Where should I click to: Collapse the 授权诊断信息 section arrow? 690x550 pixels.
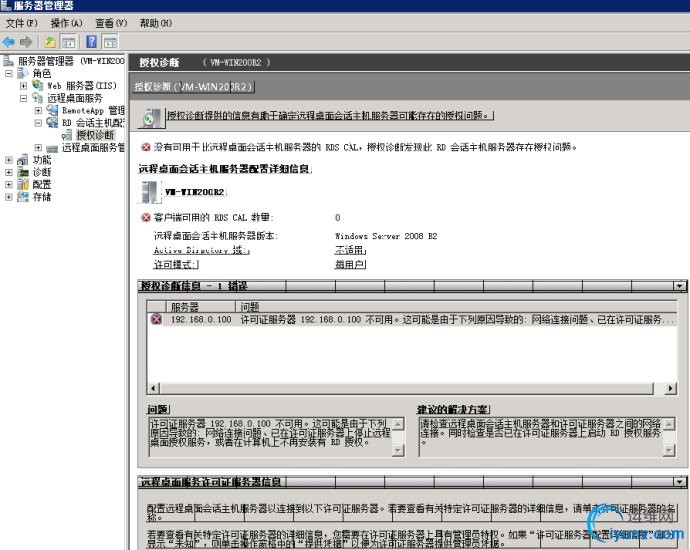pyautogui.click(x=679, y=286)
